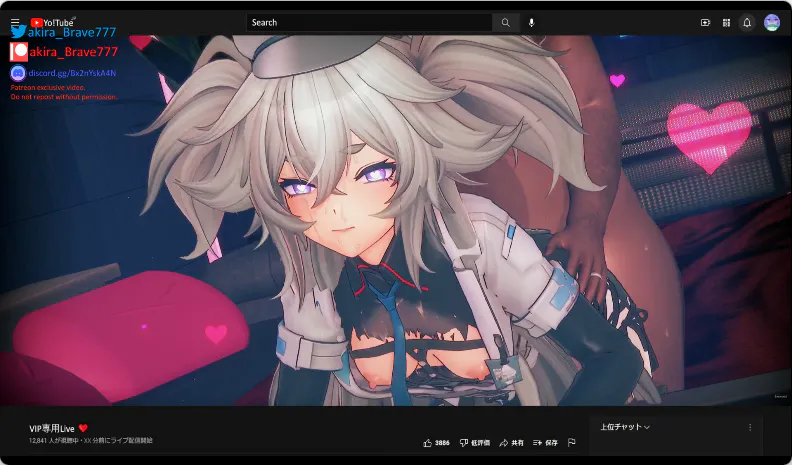Click the VIP専用Live video title
This screenshot has height=465, width=792.
point(52,428)
